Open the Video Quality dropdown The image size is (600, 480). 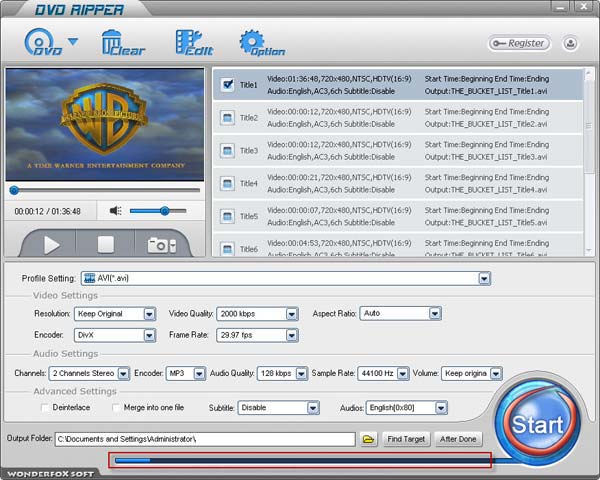(291, 313)
